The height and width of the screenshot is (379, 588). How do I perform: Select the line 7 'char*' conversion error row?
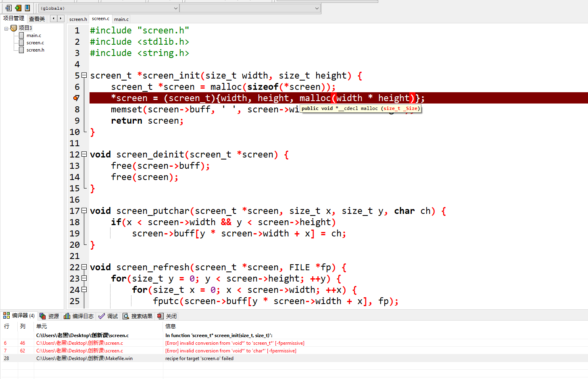294,351
